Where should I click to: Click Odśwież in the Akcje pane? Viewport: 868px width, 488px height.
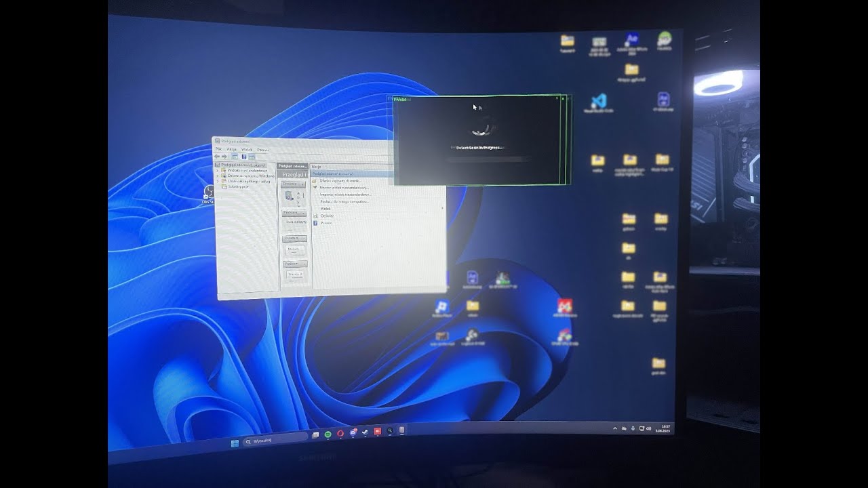328,216
